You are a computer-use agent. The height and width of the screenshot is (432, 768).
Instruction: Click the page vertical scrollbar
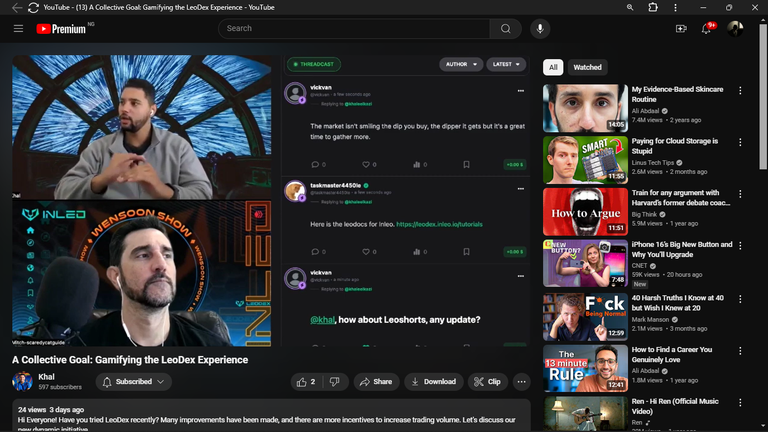point(763,98)
